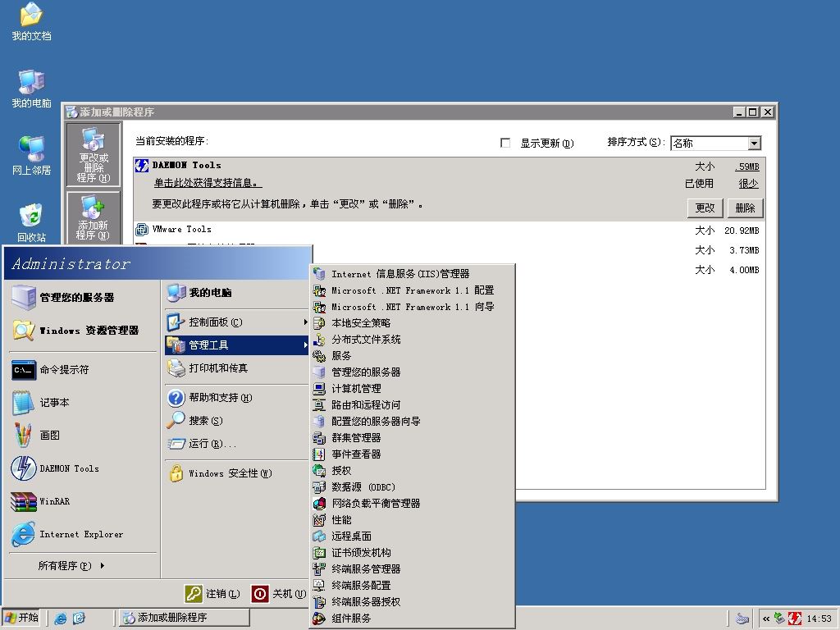This screenshot has height=630, width=840.
Task: Launch Internet Explorer from Start menu
Action: (83, 534)
